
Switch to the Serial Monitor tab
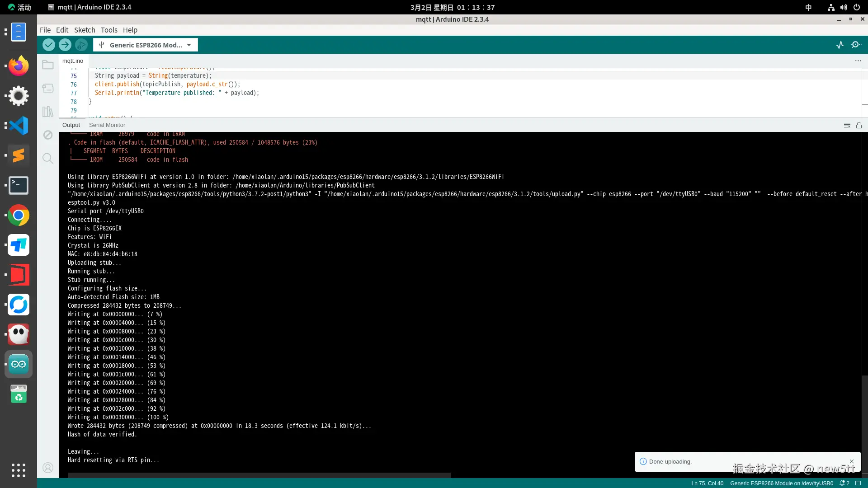pyautogui.click(x=107, y=125)
